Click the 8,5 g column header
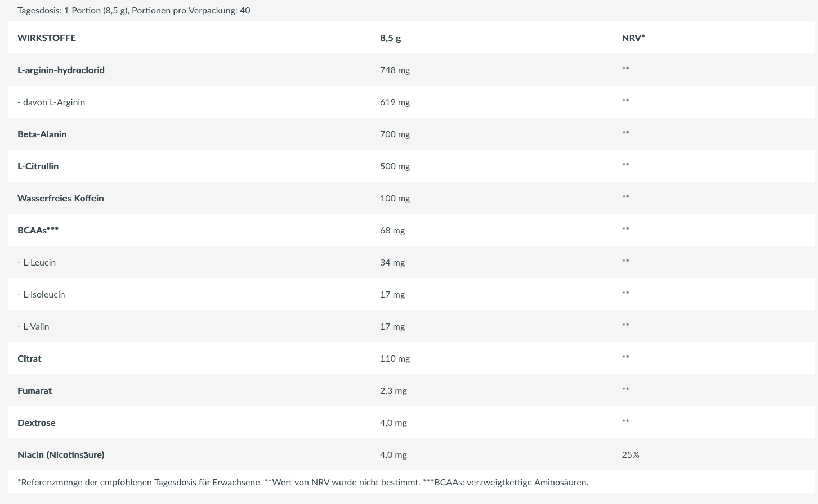Screen dimensions: 818x504 [x=390, y=38]
